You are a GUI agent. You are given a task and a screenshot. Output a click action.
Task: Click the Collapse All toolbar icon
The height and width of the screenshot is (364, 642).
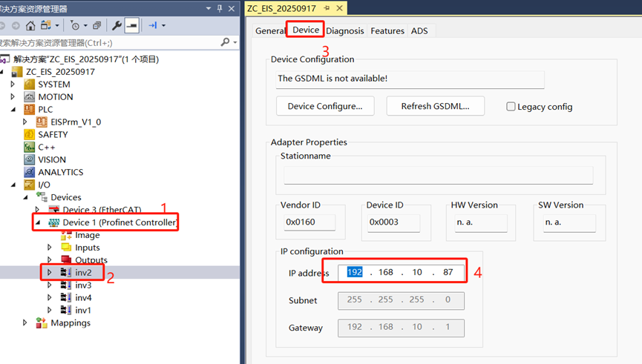pos(97,26)
